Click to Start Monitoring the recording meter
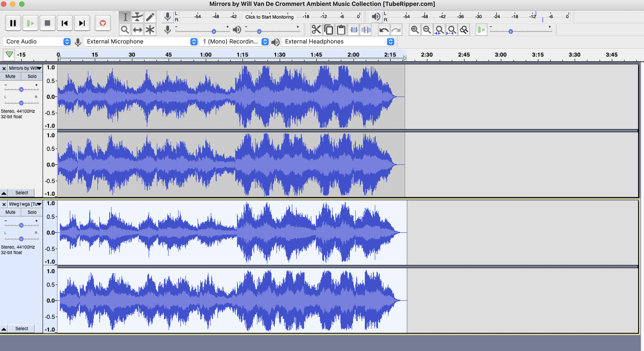This screenshot has height=351, width=644. pyautogui.click(x=269, y=17)
